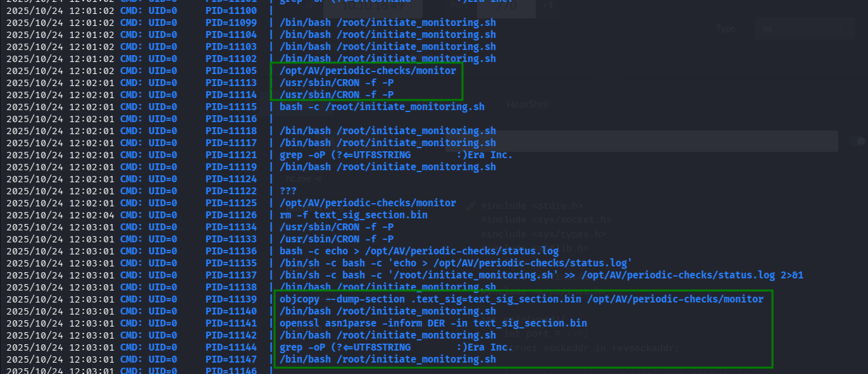Click the ??? command entry
This screenshot has width=868, height=374.
(288, 191)
